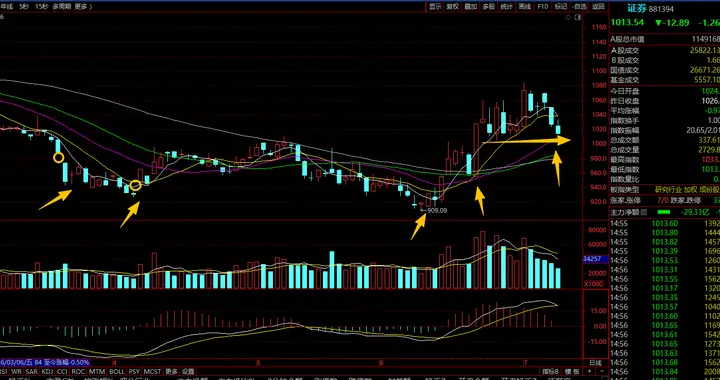The width and height of the screenshot is (720, 380).
Task: Click the 909.09 low price label
Action: 437,210
